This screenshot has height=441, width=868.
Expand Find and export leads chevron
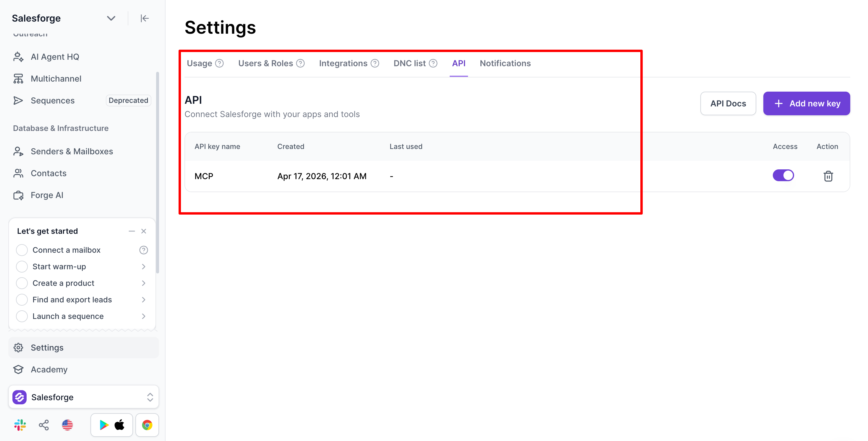[x=144, y=299]
